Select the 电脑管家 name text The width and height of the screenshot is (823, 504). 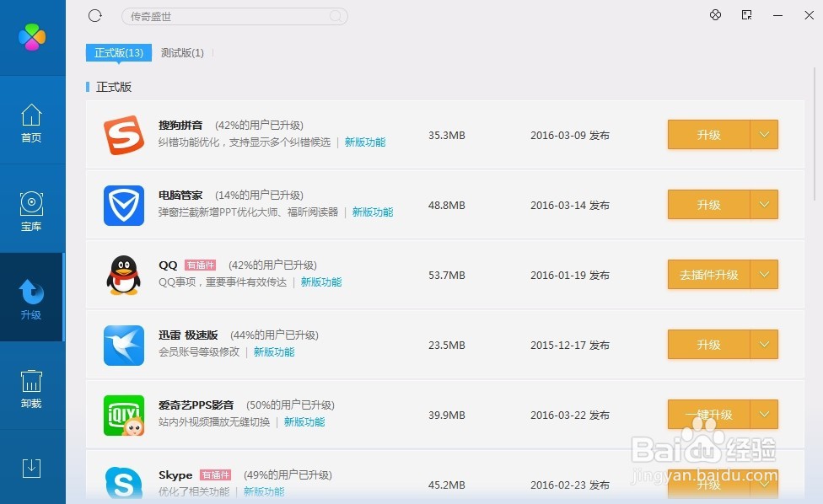pos(180,195)
